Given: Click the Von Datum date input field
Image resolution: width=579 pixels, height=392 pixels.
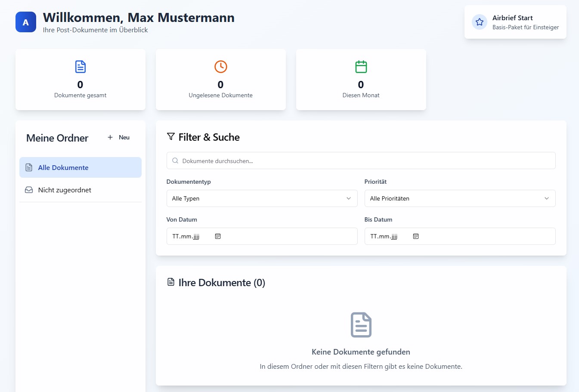Looking at the screenshot, I should (262, 236).
